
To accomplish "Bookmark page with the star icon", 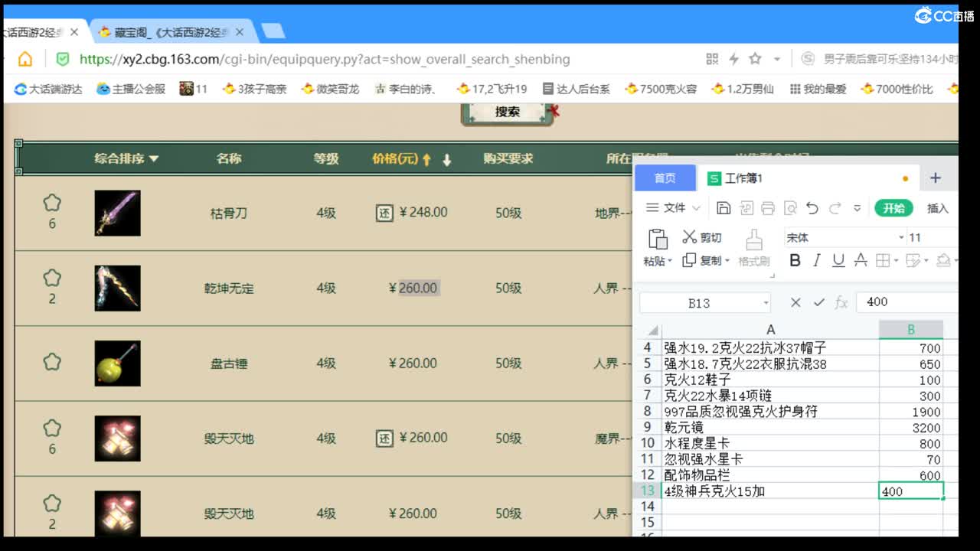I will [755, 59].
